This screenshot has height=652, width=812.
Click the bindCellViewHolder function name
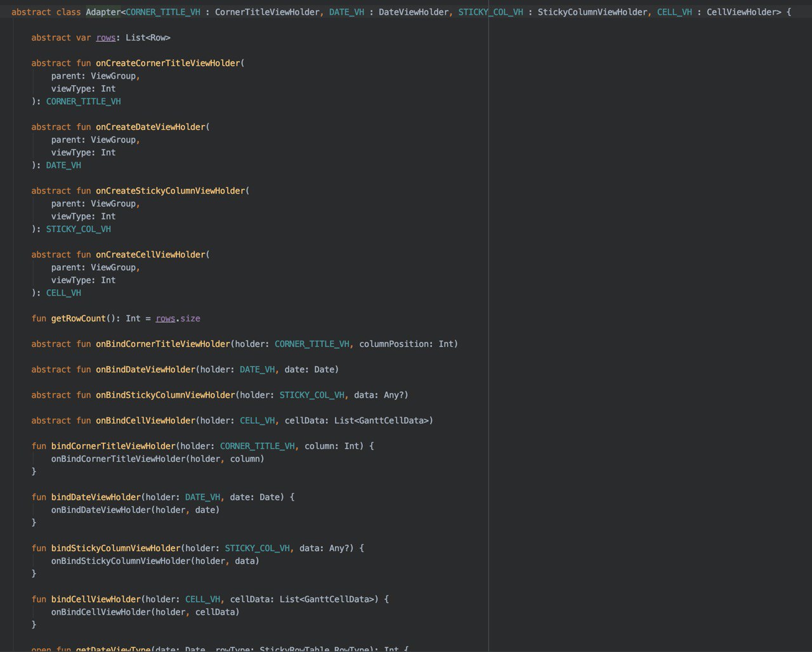click(x=96, y=599)
